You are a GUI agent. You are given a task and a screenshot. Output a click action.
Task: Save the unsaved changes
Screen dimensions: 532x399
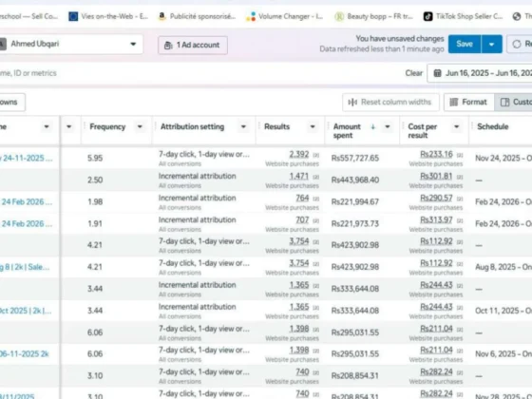(465, 44)
